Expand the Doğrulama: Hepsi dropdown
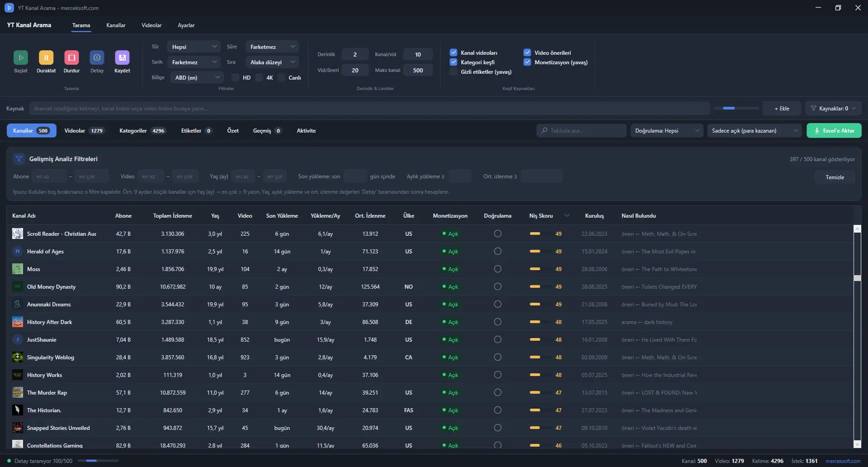Viewport: 868px width, 467px height. tap(667, 131)
